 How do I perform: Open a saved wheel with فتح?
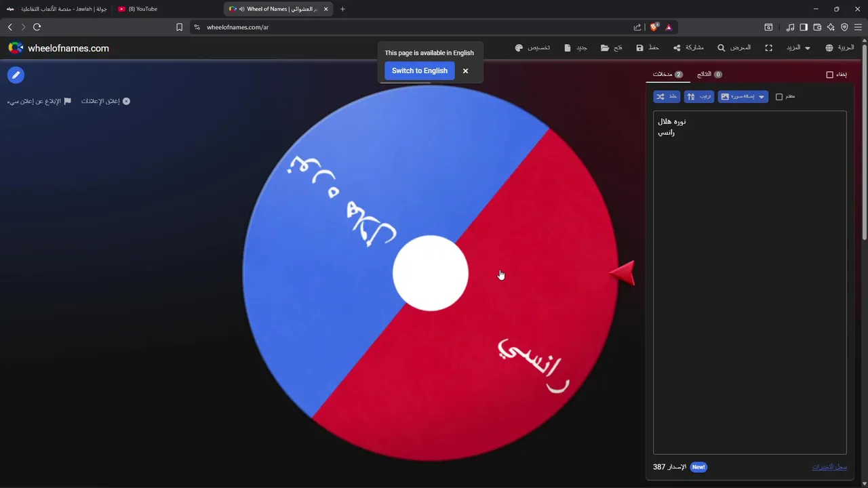click(x=612, y=48)
